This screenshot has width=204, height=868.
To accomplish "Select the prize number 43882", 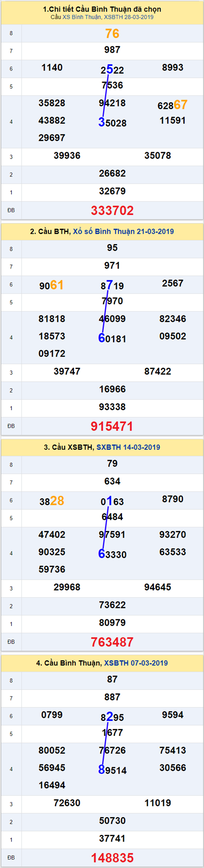I will [52, 120].
